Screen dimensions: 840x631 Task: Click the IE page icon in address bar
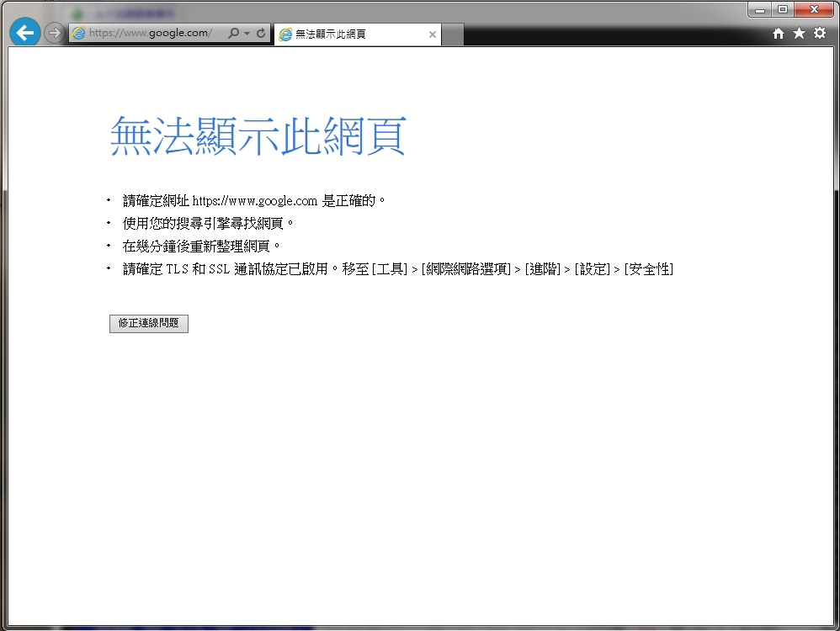(x=79, y=33)
